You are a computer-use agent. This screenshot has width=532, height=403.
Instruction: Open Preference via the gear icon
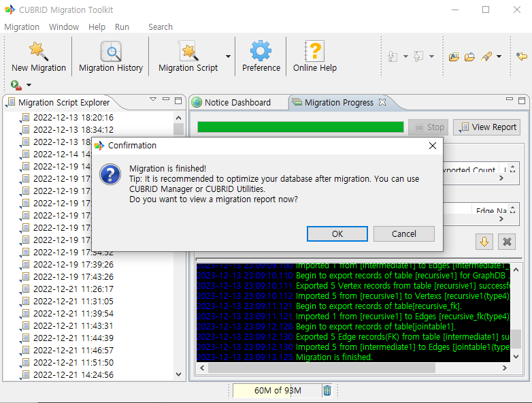(261, 56)
